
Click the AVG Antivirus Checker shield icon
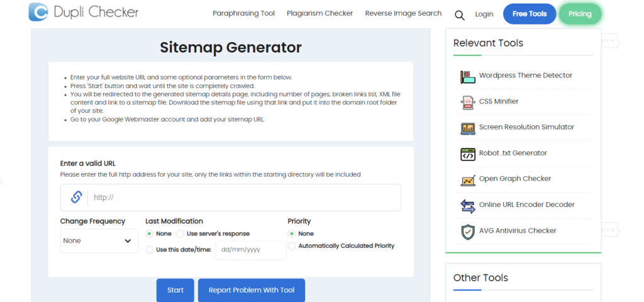coord(468,232)
